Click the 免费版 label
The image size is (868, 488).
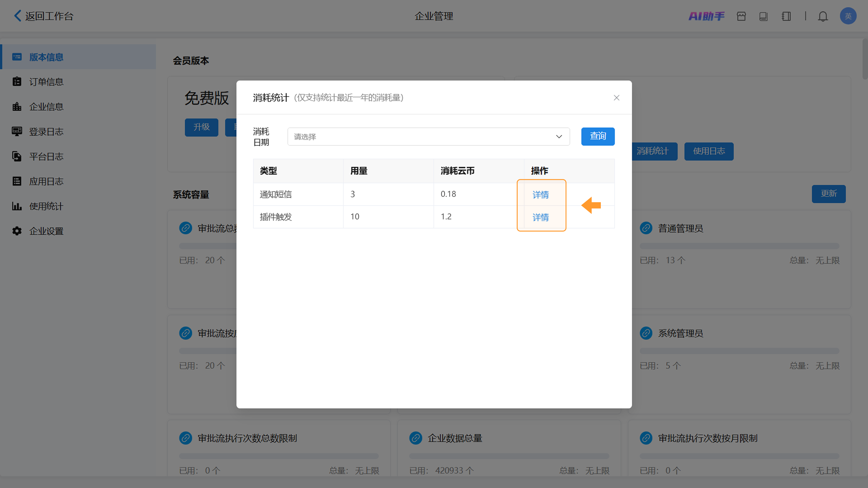[x=207, y=98]
